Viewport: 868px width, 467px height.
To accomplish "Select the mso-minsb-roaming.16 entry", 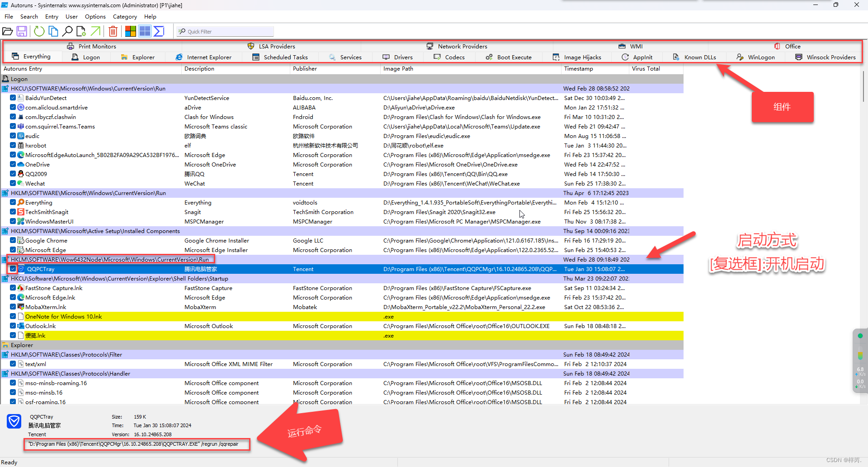I will (342, 383).
